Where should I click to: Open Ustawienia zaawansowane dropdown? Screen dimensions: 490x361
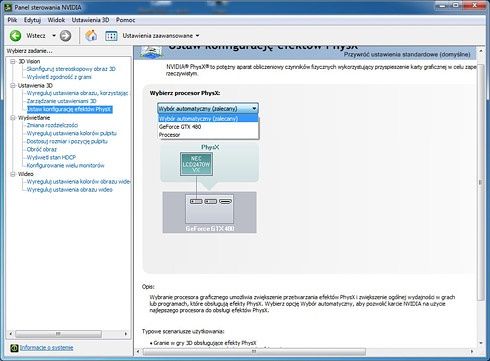(198, 35)
